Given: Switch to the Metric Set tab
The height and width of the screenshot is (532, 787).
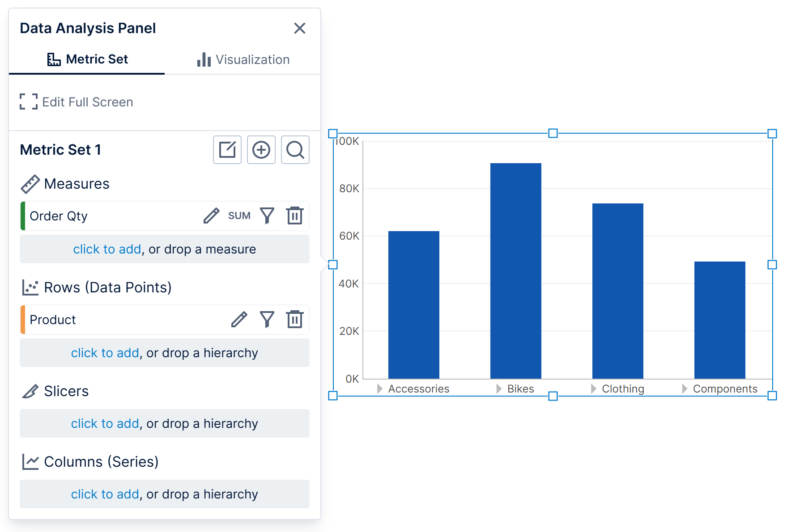Looking at the screenshot, I should tap(87, 59).
